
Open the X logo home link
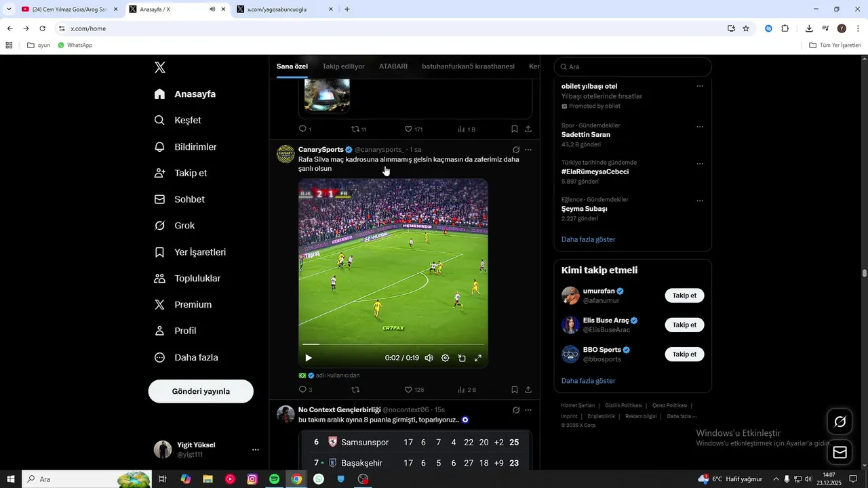[x=160, y=67]
